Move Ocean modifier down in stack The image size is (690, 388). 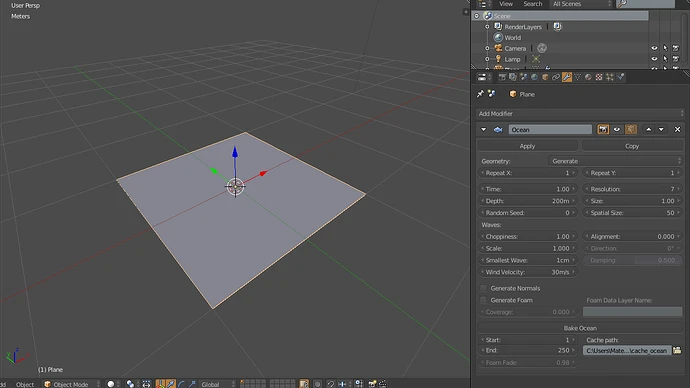661,129
